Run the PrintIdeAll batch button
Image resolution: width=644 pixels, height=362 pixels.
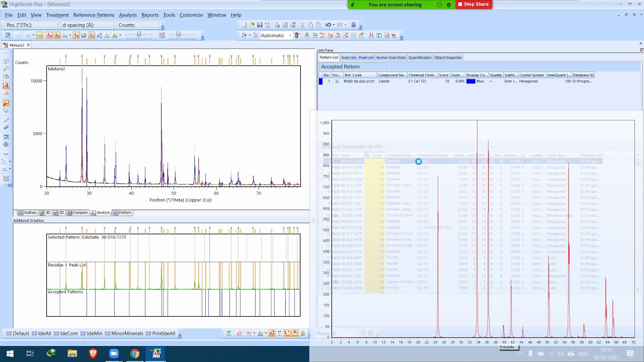(x=160, y=333)
